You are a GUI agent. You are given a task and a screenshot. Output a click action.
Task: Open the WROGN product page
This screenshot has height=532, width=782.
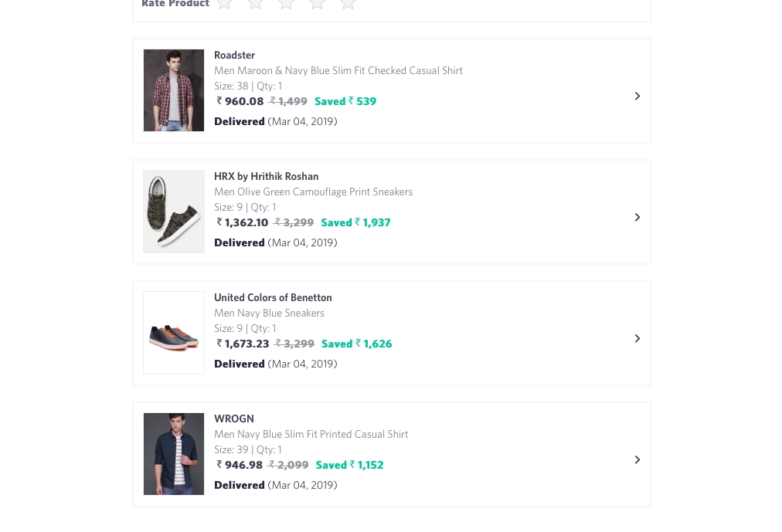pos(233,418)
